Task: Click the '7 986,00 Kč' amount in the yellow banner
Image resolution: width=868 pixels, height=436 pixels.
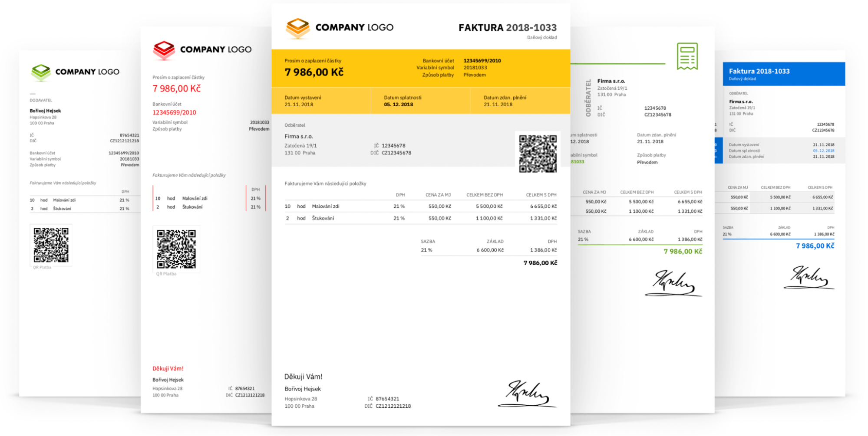Action: tap(314, 72)
